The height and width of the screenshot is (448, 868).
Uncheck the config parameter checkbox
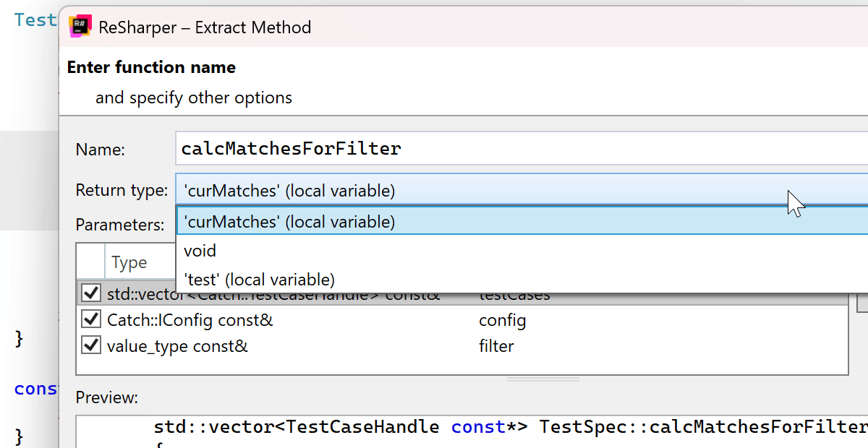pos(91,319)
